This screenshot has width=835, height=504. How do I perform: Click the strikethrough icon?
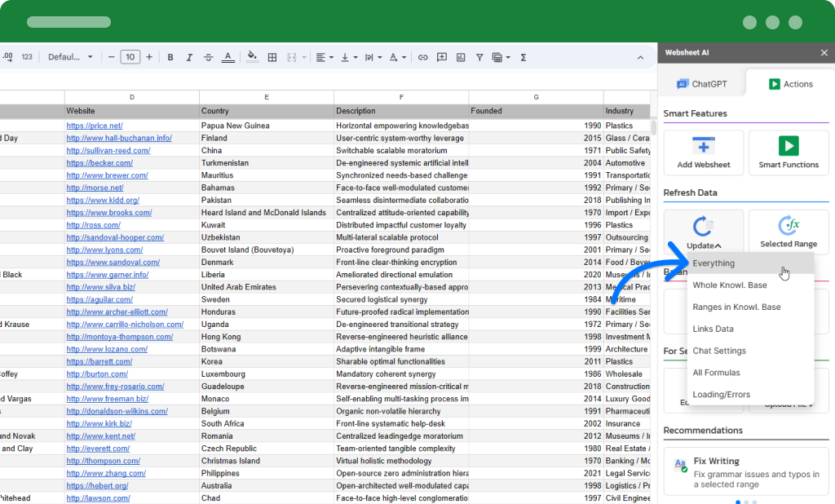(x=209, y=57)
